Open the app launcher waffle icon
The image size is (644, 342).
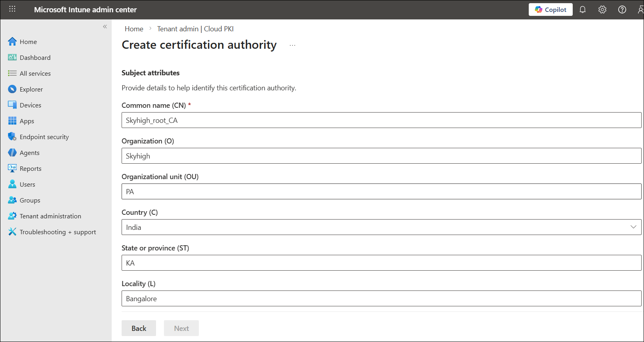(12, 9)
